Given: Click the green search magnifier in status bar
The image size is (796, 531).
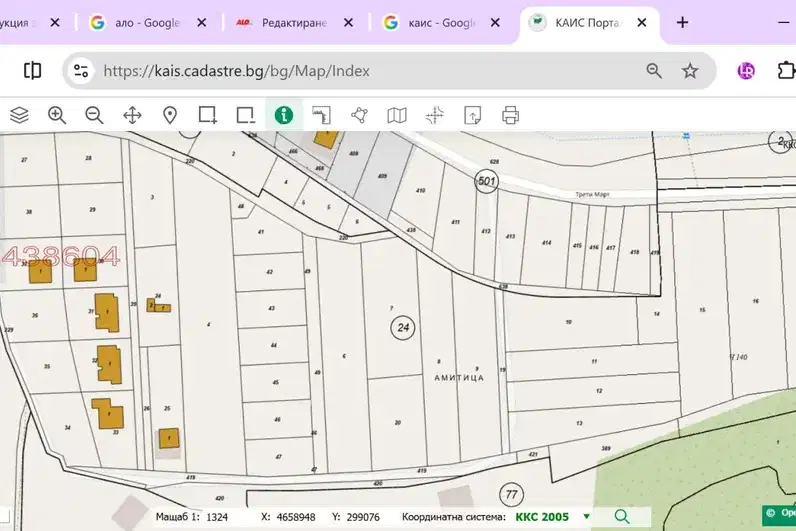Looking at the screenshot, I should pos(622,517).
